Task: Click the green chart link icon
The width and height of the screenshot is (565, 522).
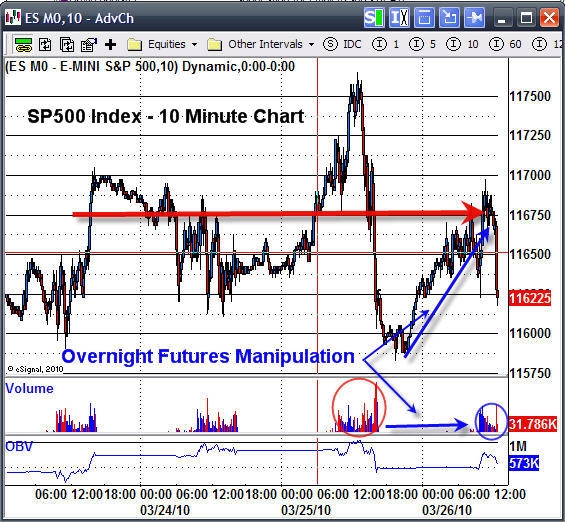Action: (23, 45)
